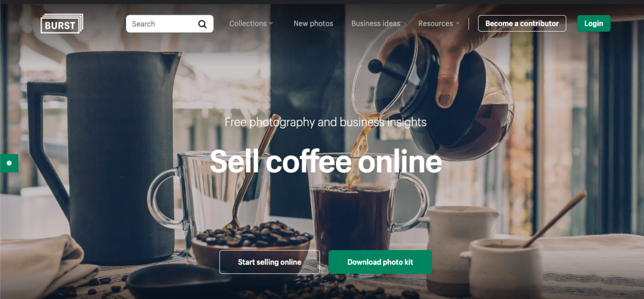Screen dimensions: 644x299
Task: Click the magnifying glass search icon
Action: pyautogui.click(x=202, y=24)
